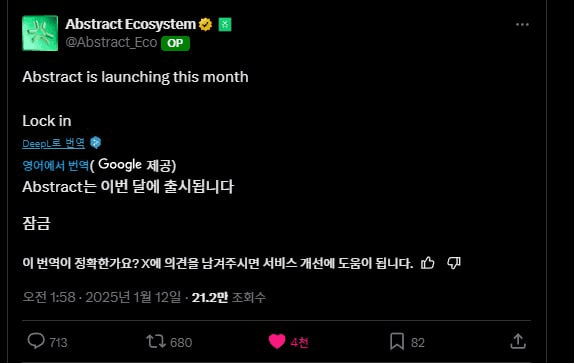Open the @Abstract_Eco handle link

pyautogui.click(x=111, y=43)
